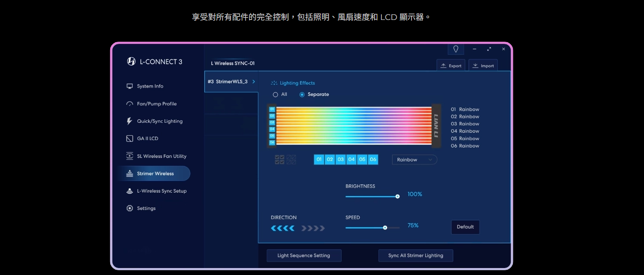Click the 04 Rainbow effect entry

click(x=465, y=131)
